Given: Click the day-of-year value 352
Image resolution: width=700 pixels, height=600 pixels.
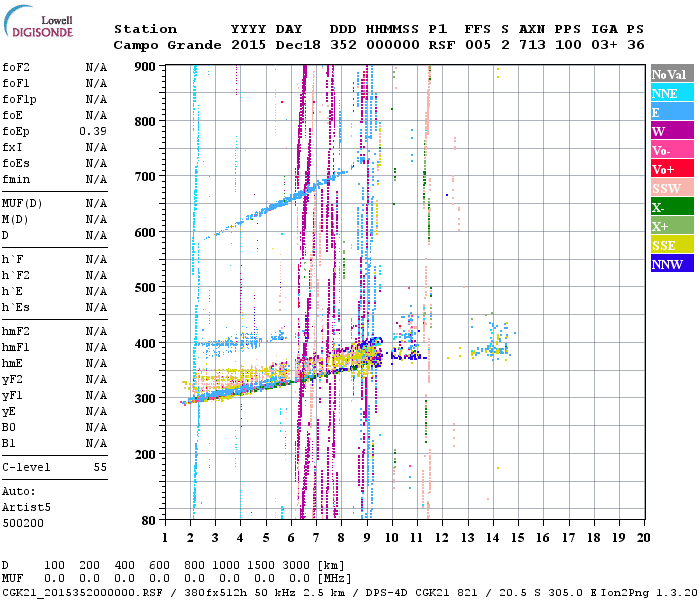Looking at the screenshot, I should (x=343, y=45).
